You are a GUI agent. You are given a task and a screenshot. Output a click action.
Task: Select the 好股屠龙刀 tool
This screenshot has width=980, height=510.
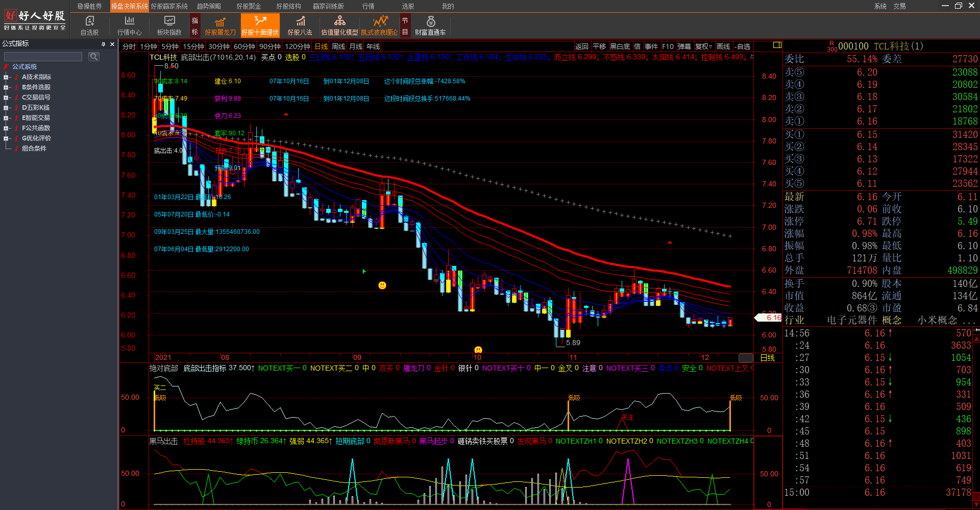click(x=220, y=26)
